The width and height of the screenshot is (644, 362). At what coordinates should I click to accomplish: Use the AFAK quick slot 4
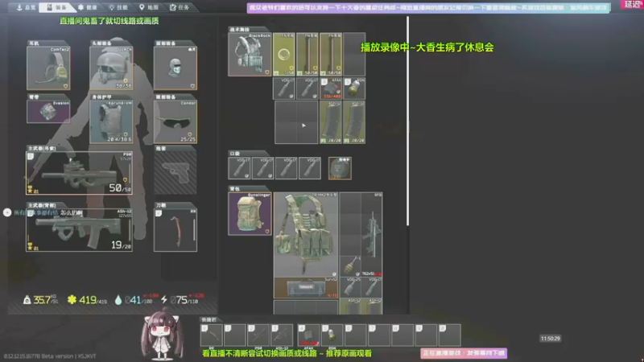308,335
